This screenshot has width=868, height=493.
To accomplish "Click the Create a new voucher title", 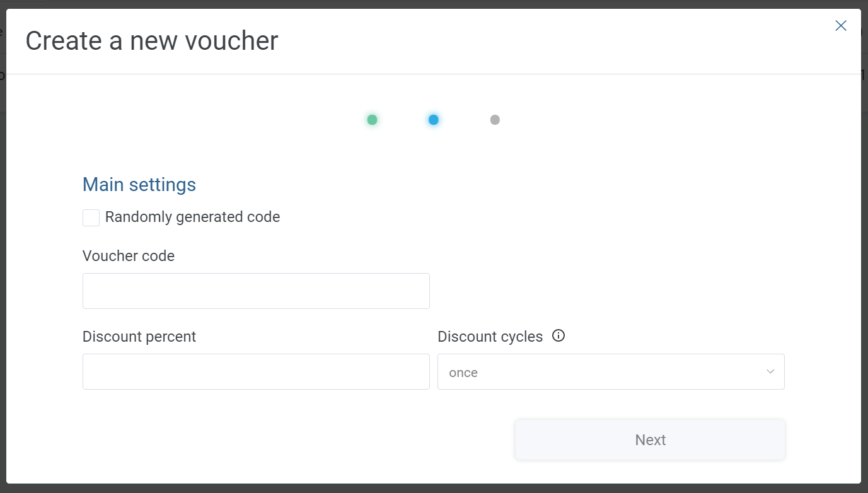I will 152,41.
